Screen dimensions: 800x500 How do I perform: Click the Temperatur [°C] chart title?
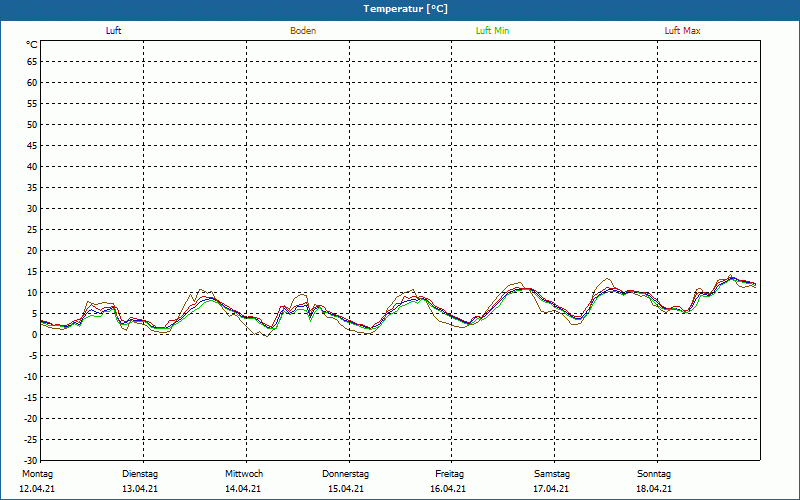(x=406, y=9)
